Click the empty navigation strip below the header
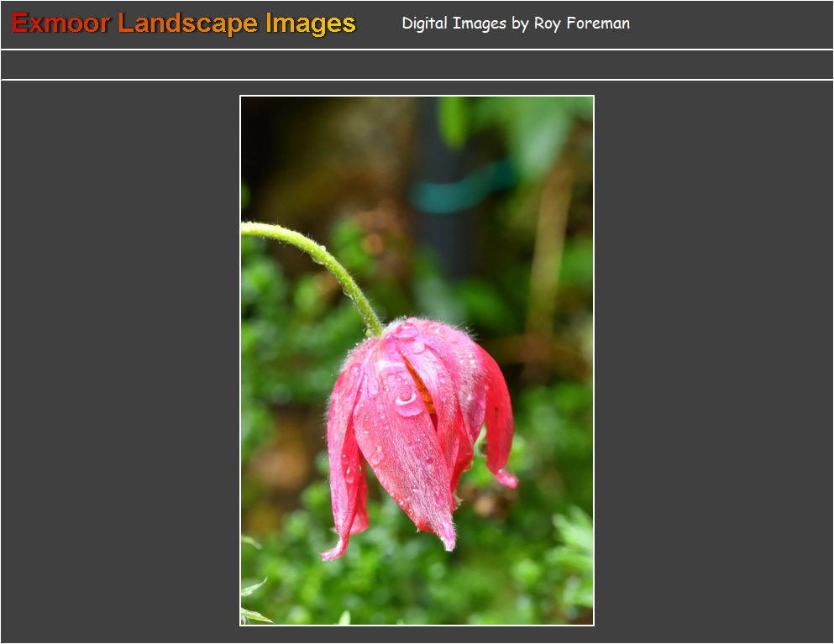Screen dimensions: 834x644 click(417, 65)
